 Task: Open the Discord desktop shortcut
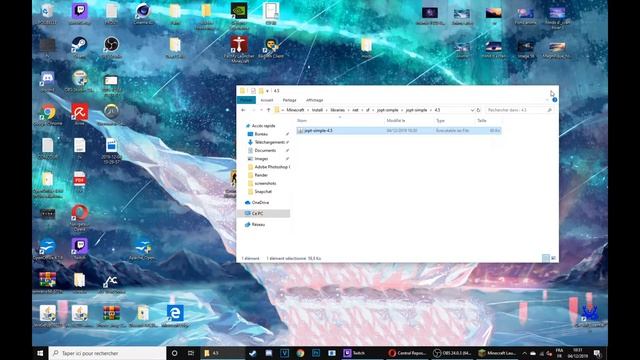click(x=47, y=81)
